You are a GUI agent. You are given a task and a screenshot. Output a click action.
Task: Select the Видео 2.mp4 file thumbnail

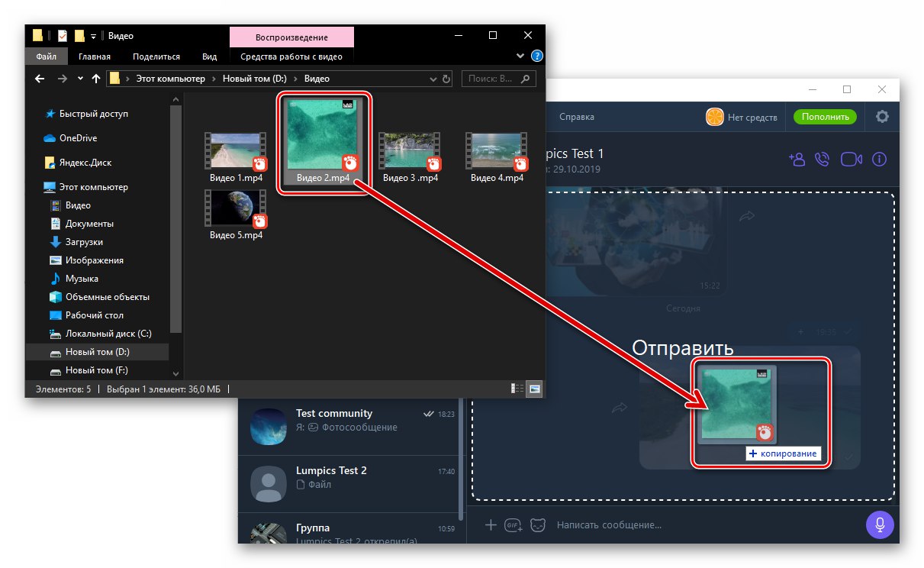coord(324,135)
